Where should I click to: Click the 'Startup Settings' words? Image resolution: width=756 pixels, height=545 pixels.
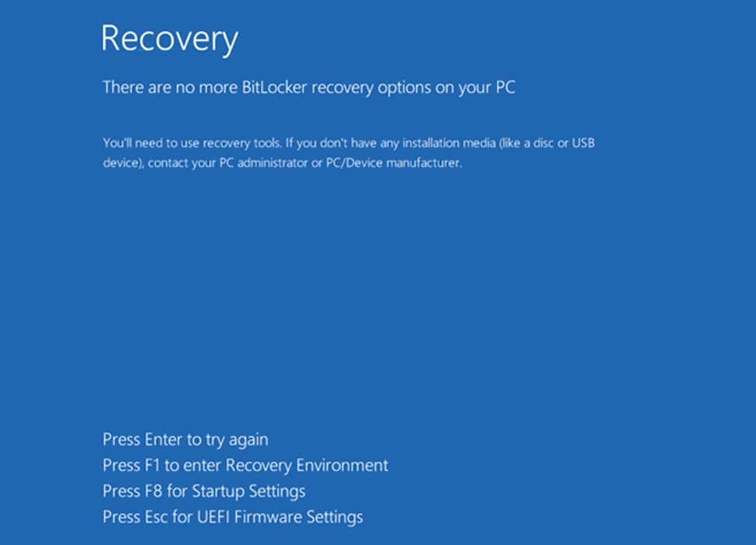coord(249,491)
